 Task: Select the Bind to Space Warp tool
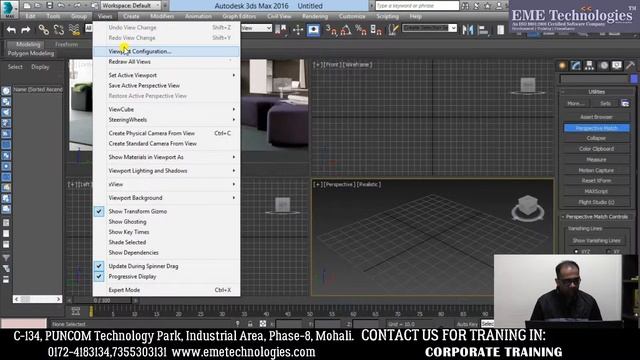coord(74,29)
